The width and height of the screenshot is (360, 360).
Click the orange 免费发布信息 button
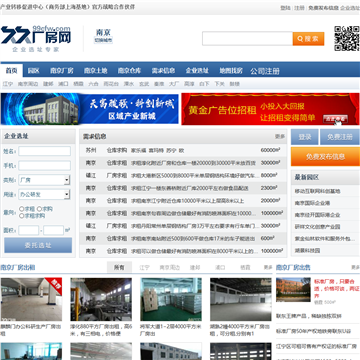tap(325, 157)
